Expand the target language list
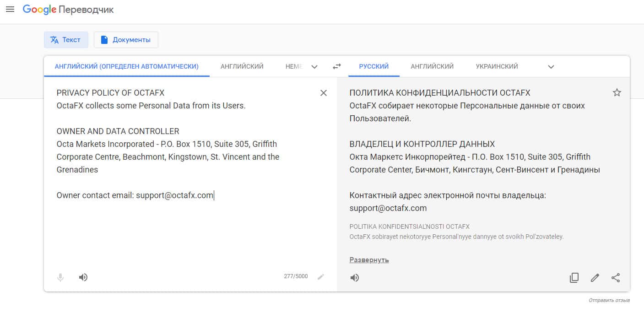 click(551, 67)
